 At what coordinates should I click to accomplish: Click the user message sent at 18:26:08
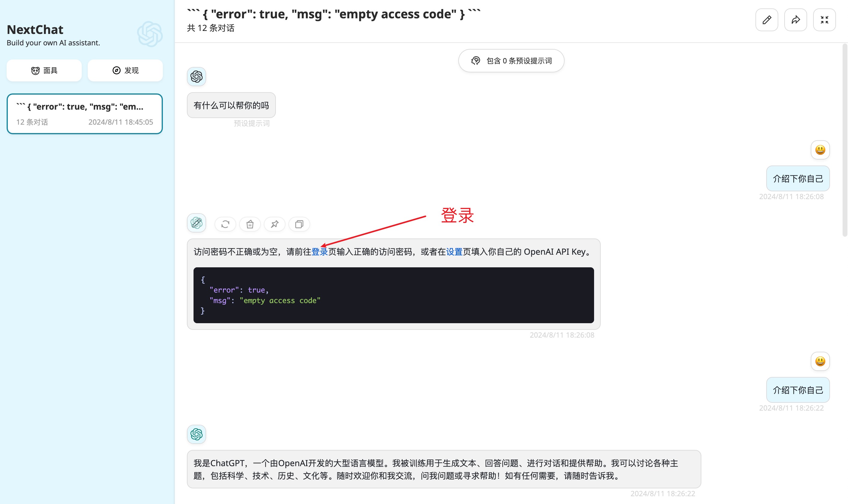click(x=798, y=179)
